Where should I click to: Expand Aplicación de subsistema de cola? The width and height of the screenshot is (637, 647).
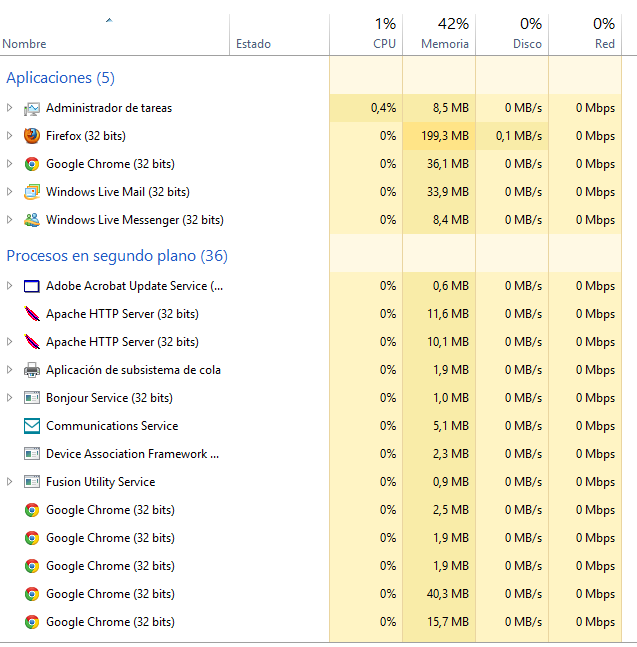click(9, 370)
